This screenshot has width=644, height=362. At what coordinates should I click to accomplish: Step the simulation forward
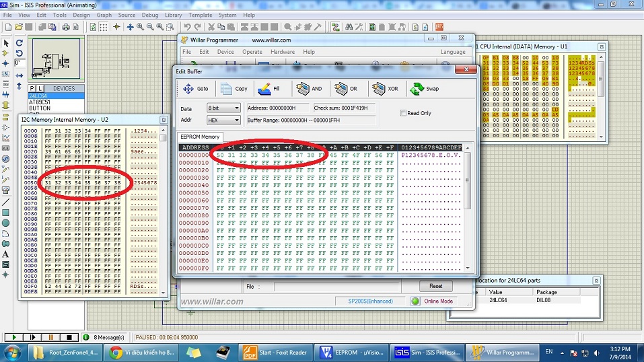point(32,337)
